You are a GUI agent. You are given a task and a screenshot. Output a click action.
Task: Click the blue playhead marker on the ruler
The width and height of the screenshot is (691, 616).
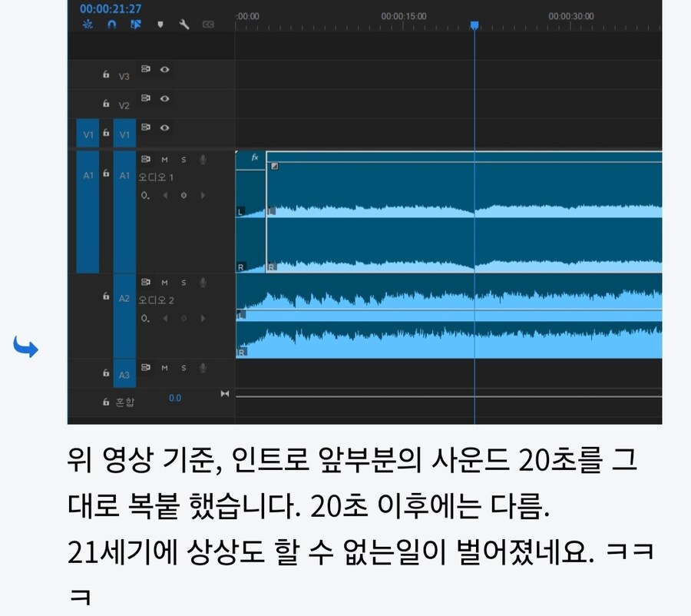[x=474, y=25]
